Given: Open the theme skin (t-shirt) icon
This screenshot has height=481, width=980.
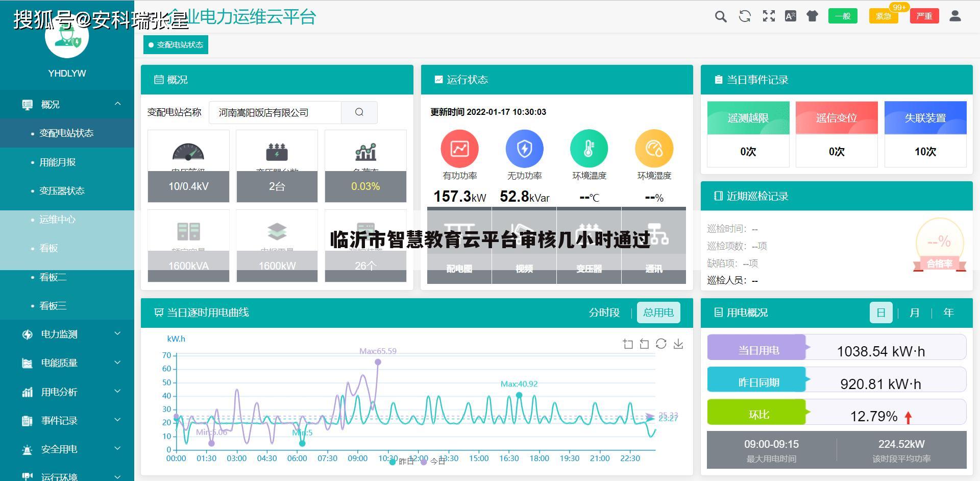Looking at the screenshot, I should coord(813,16).
